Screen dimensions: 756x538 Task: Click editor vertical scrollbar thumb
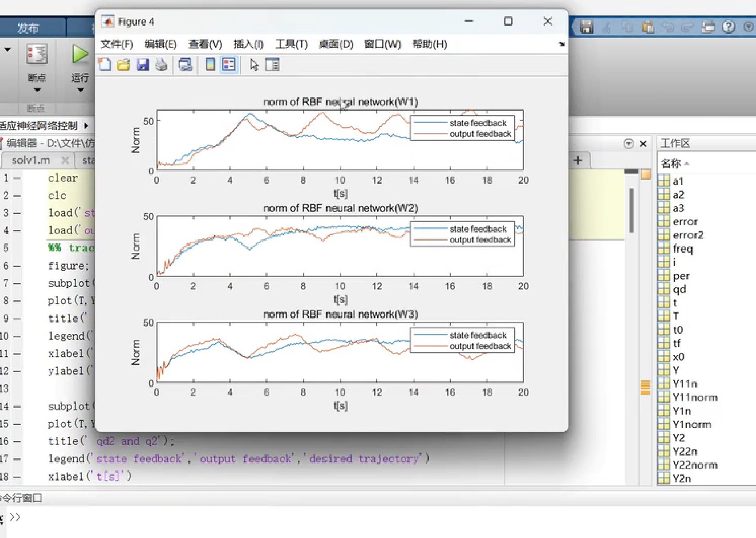pyautogui.click(x=632, y=210)
